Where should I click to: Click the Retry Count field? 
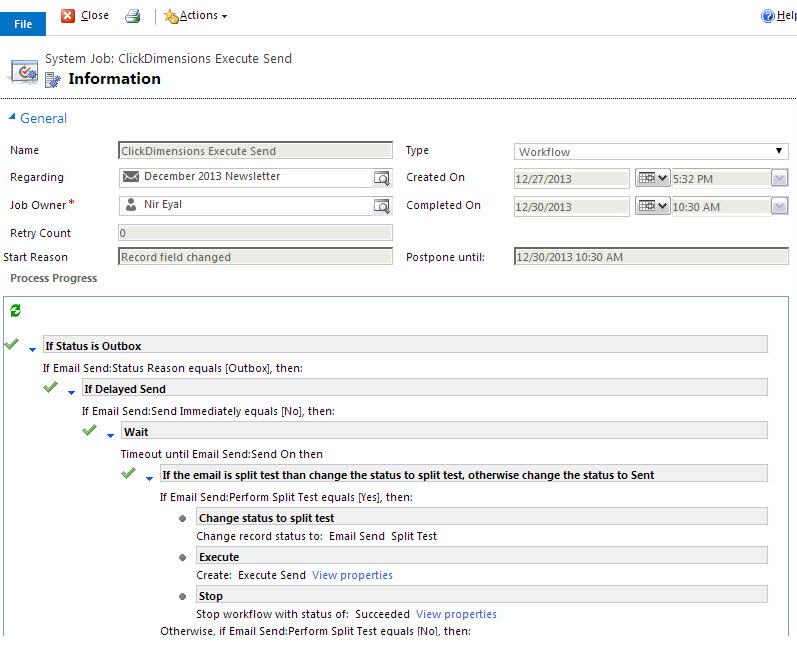[255, 233]
